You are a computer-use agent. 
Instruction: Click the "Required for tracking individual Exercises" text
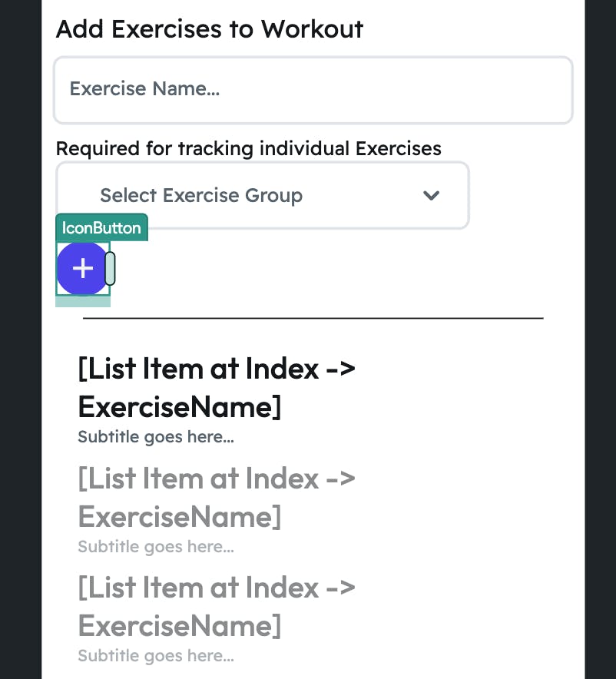249,147
